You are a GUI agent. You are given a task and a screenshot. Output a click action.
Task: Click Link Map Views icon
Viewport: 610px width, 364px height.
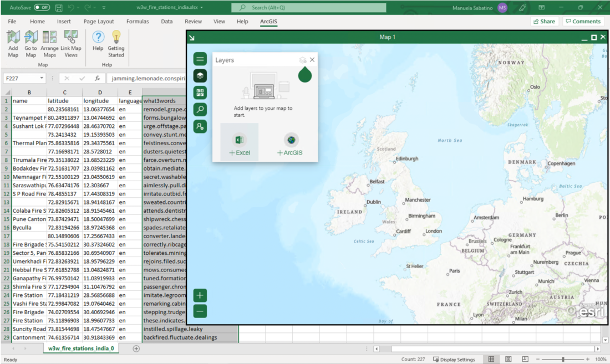pyautogui.click(x=71, y=44)
